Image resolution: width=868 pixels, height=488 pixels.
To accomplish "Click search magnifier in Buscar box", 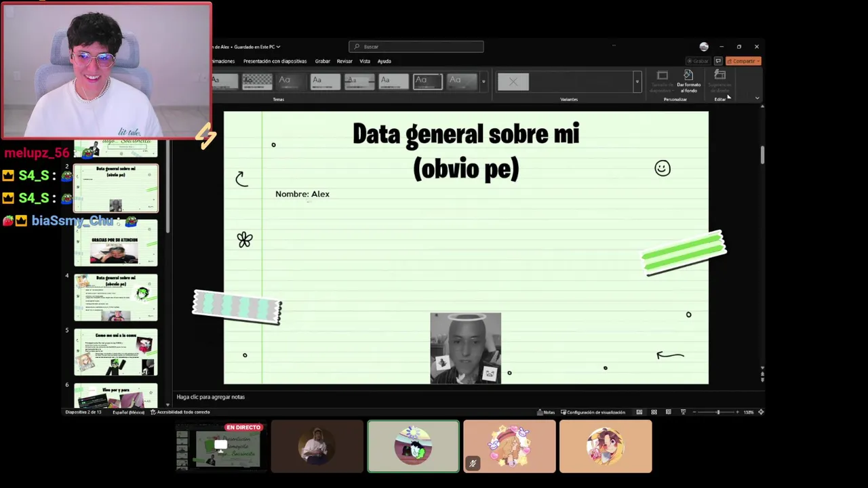I will [x=357, y=47].
